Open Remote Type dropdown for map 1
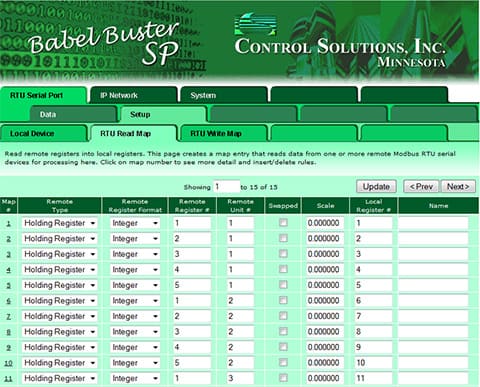The image size is (480, 387). tap(60, 223)
